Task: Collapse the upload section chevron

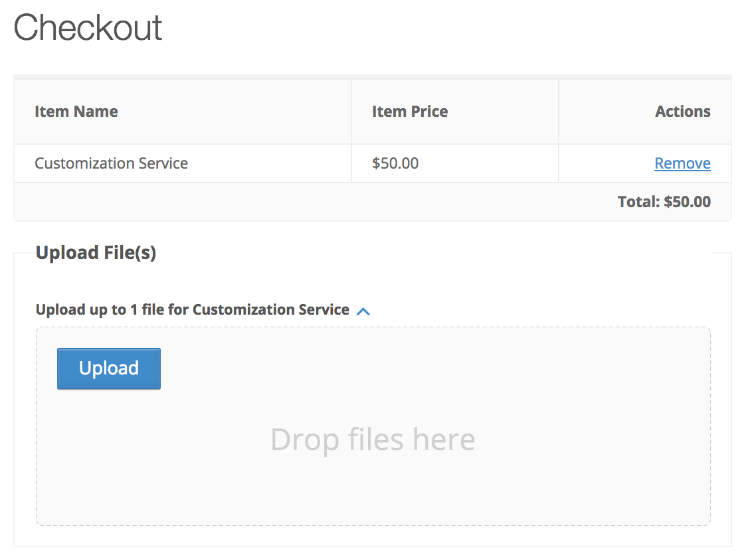Action: 363,311
